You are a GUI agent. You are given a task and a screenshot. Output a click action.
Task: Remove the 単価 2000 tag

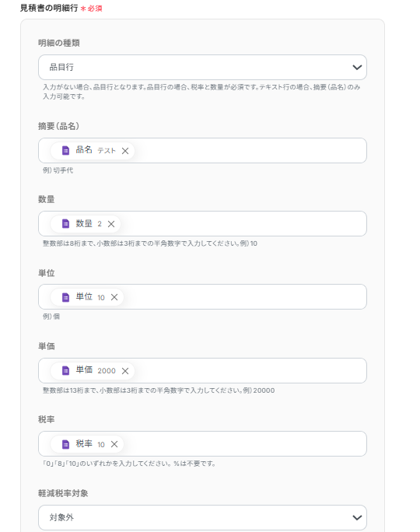point(125,371)
